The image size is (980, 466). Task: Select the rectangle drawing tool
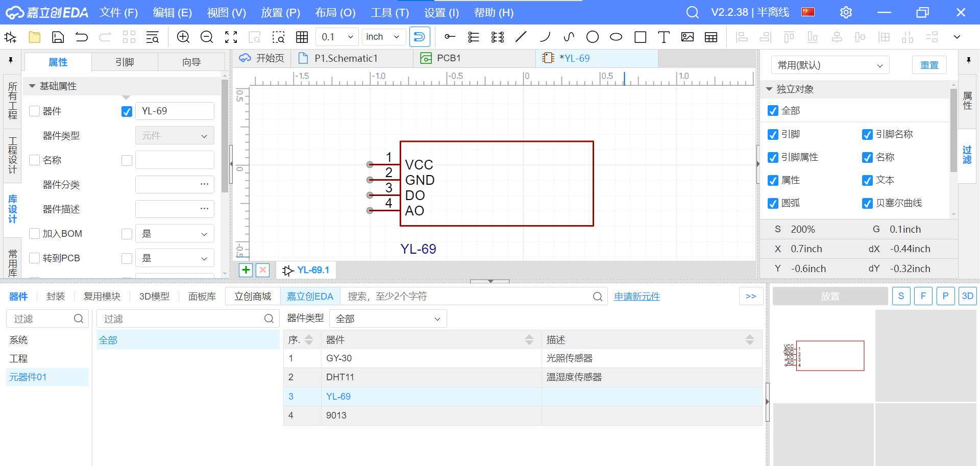pos(640,37)
